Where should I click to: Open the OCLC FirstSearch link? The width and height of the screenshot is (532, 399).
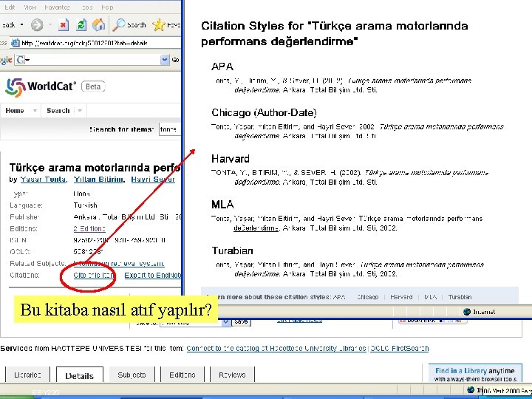pyautogui.click(x=399, y=349)
